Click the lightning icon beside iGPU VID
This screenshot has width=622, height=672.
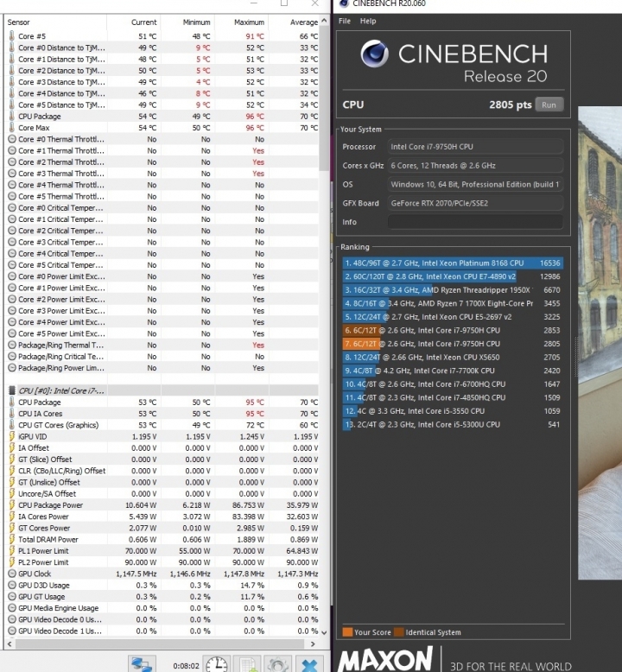click(12, 436)
